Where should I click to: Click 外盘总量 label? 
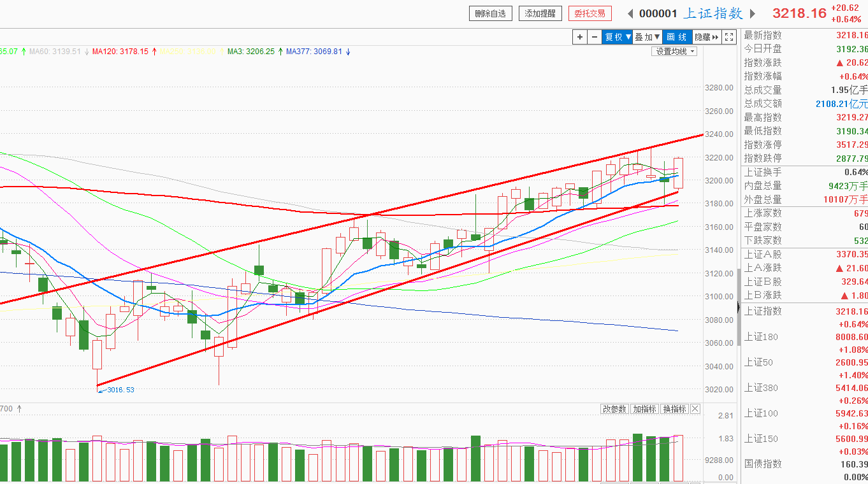(763, 199)
